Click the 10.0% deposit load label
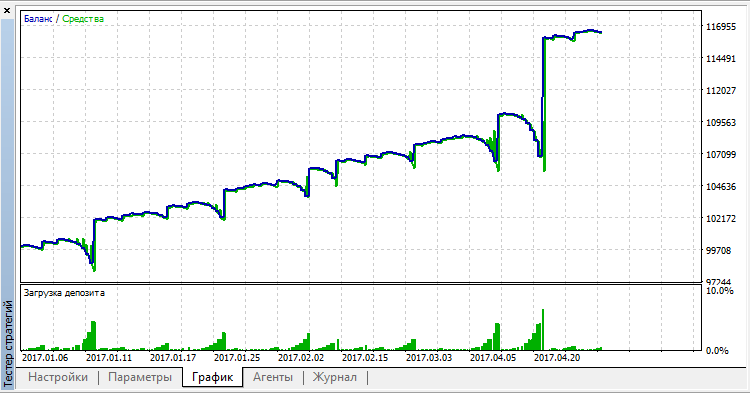 point(719,291)
